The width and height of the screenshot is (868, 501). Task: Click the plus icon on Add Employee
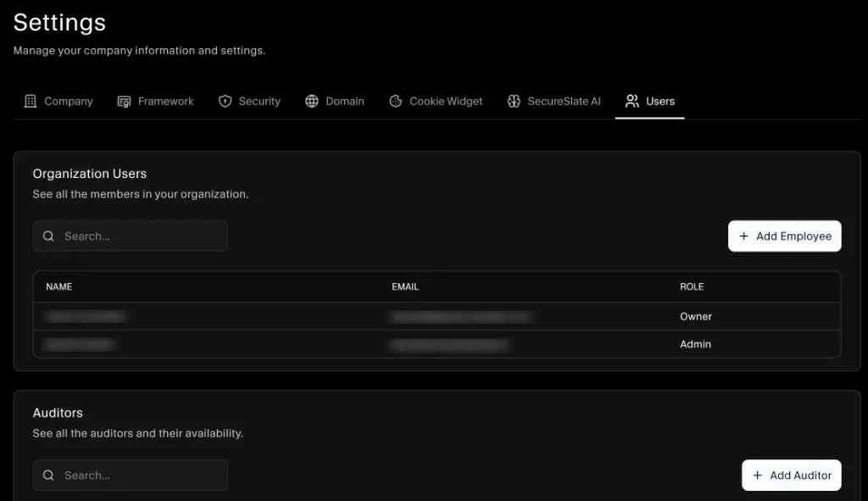tap(744, 236)
